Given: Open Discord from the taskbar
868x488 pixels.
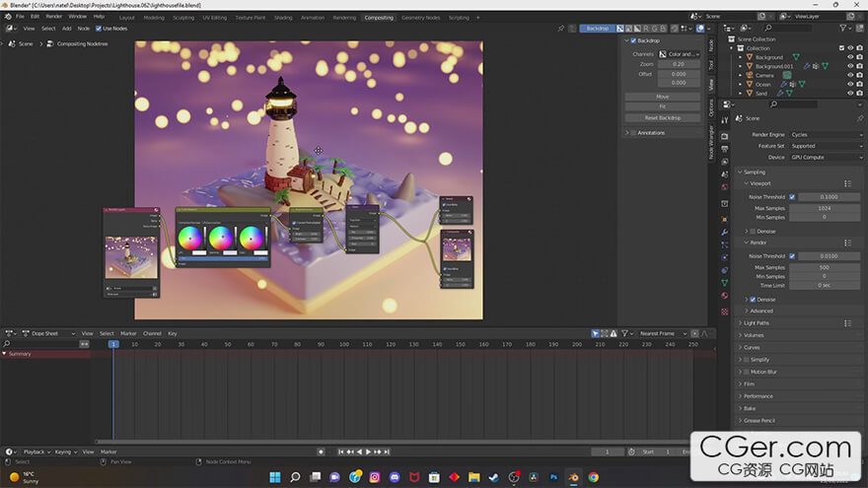Looking at the screenshot, I should 395,477.
